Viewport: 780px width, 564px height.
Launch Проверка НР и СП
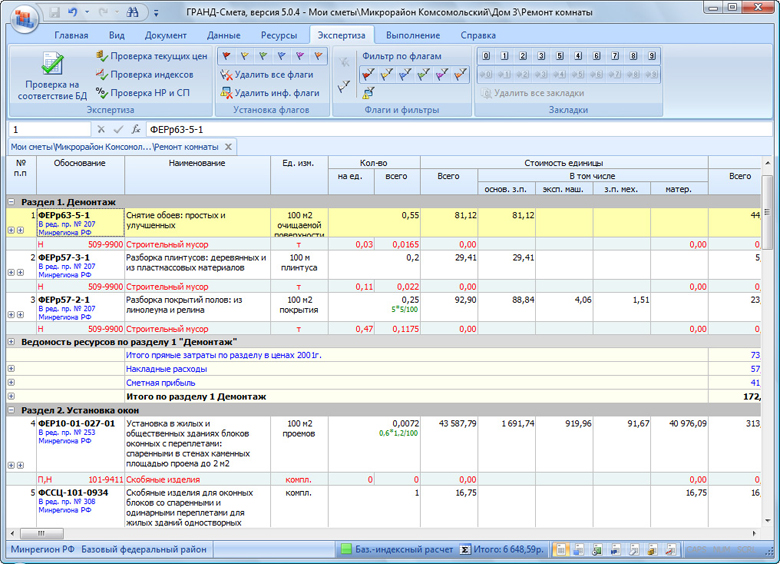[x=143, y=93]
